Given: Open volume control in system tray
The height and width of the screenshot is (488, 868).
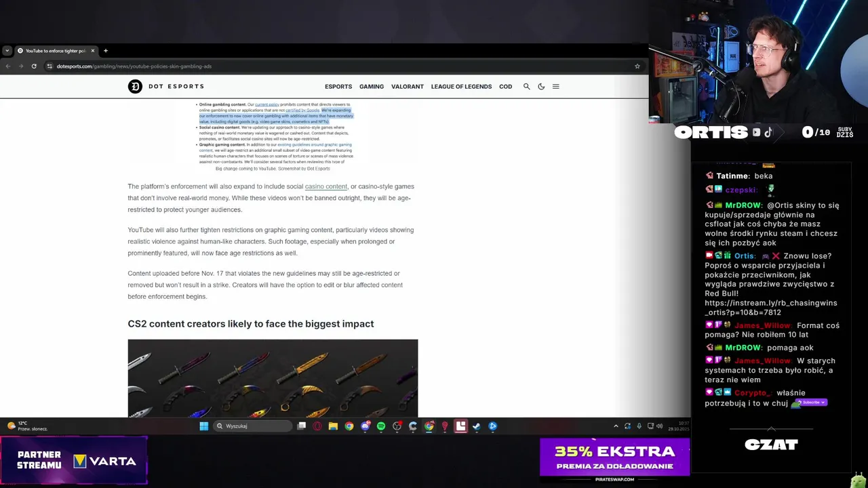Looking at the screenshot, I should click(x=659, y=426).
